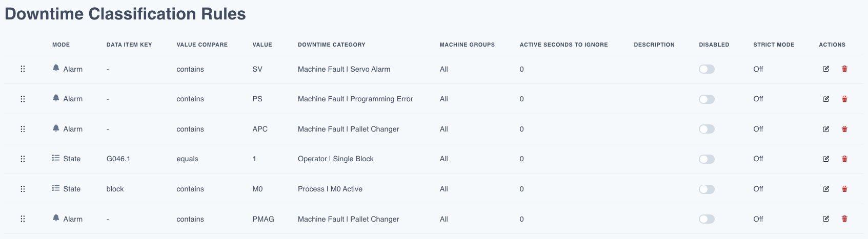Screen dimensions: 868x239
Task: Click the drag handle on the PS rule row
Action: tap(23, 99)
